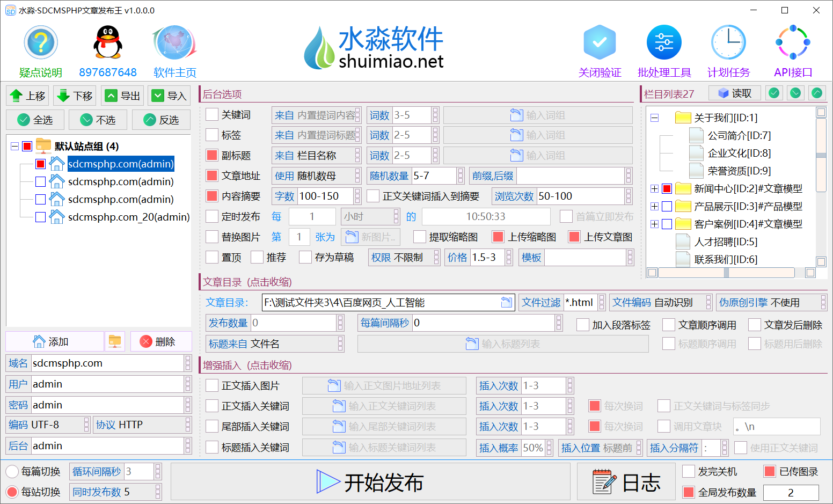Expand the 新闻中心[ID:2] tree node
833x504 pixels.
coord(654,188)
